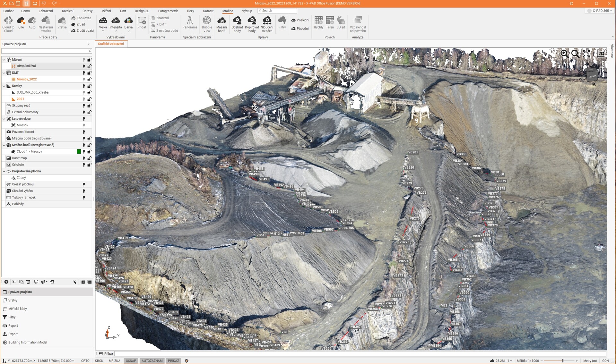The height and width of the screenshot is (364, 616).
Task: Open the Fotogrametrie ribbon tab
Action: (x=168, y=11)
